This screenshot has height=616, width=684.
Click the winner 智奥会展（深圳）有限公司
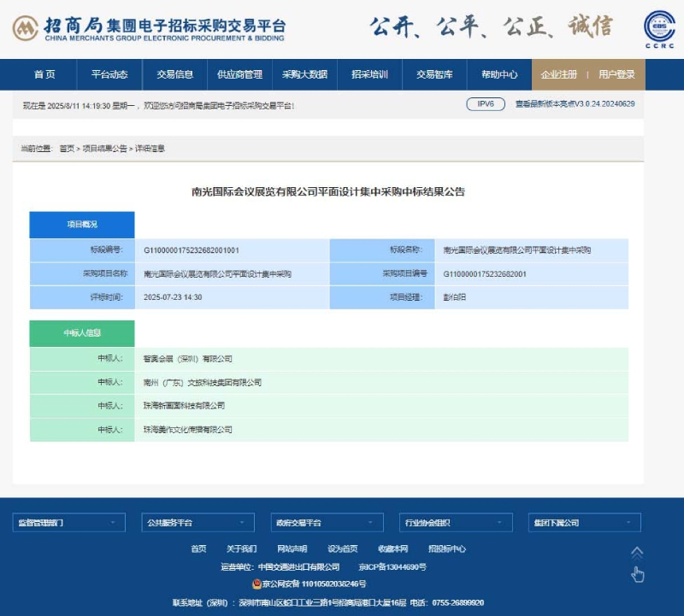(x=187, y=359)
